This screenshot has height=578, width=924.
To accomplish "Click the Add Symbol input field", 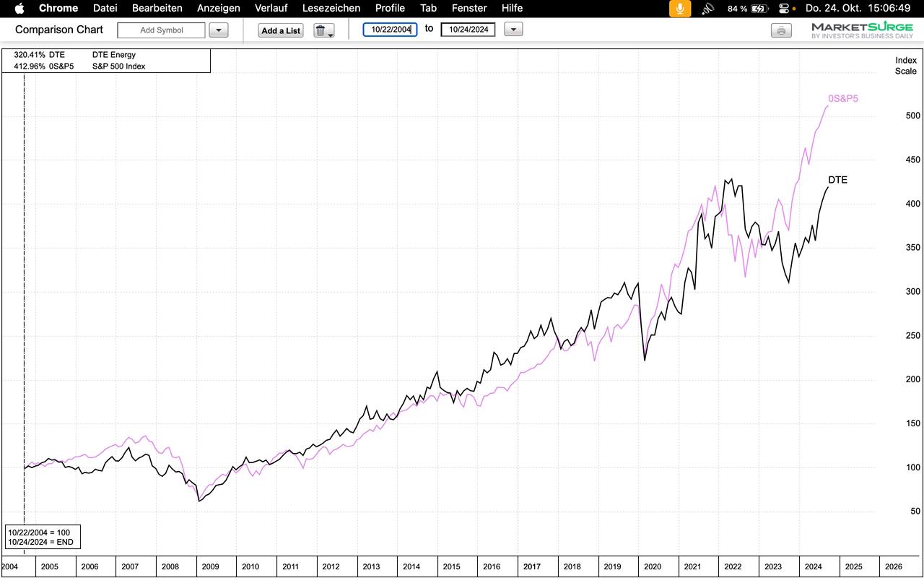I will [161, 30].
